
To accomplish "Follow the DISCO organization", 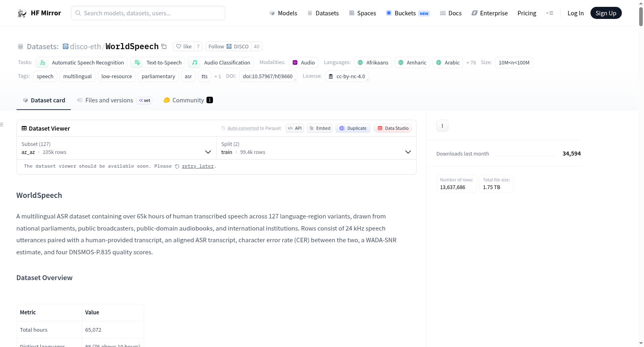I will coord(229,46).
